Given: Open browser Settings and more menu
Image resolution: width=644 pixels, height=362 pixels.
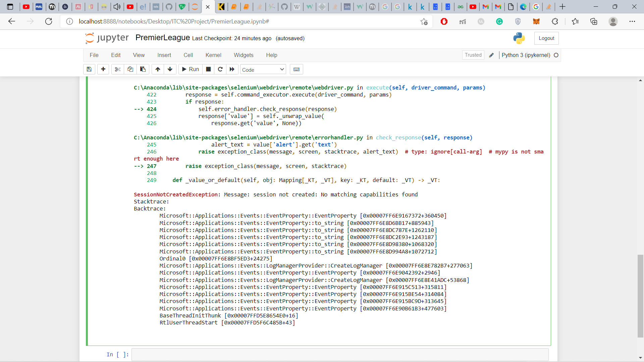Looking at the screenshot, I should pos(632,21).
